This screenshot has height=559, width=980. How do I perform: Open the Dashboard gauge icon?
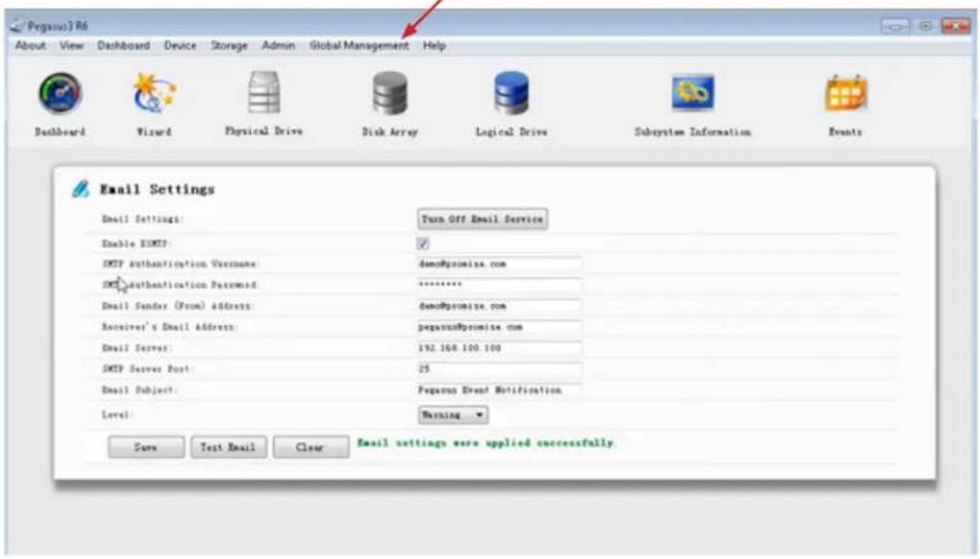point(60,94)
